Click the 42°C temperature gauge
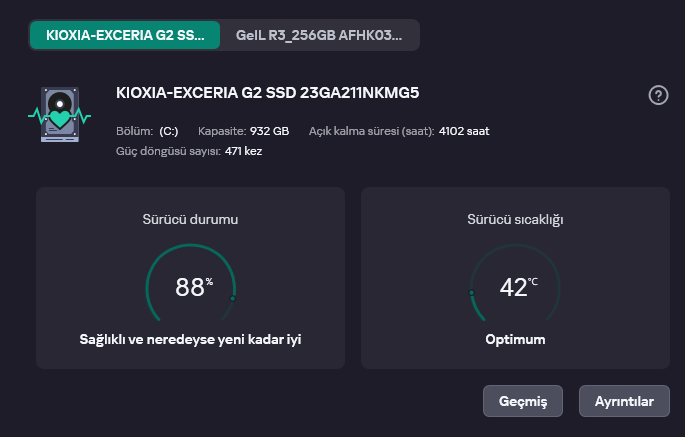Screen dimensions: 685x437 515,288
